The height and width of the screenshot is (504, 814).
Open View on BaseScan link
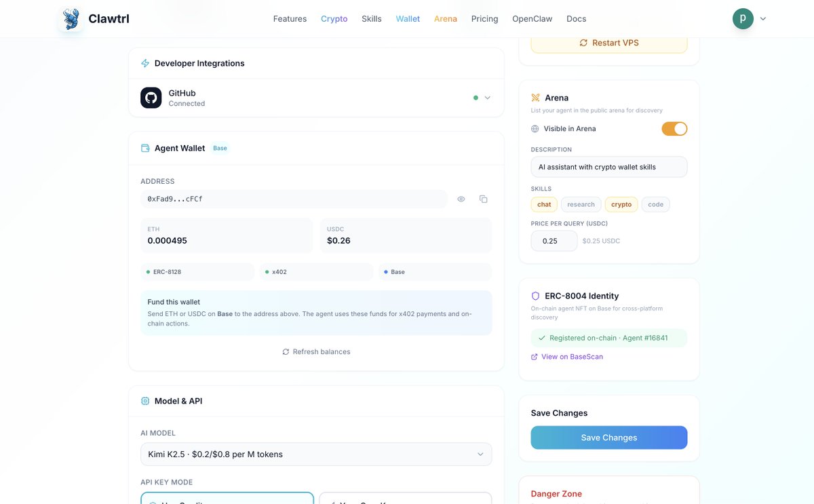567,357
